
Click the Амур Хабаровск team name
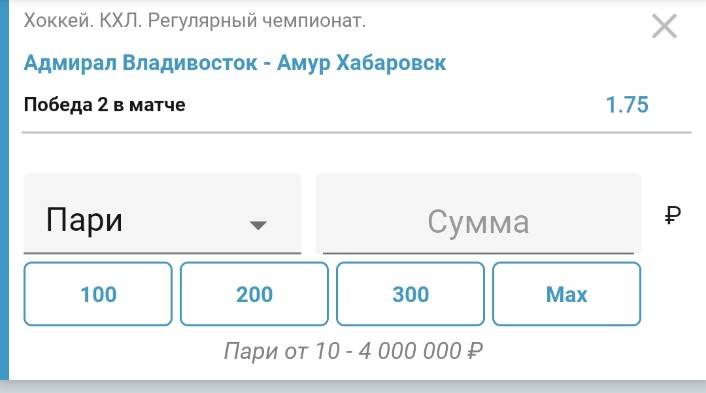362,63
